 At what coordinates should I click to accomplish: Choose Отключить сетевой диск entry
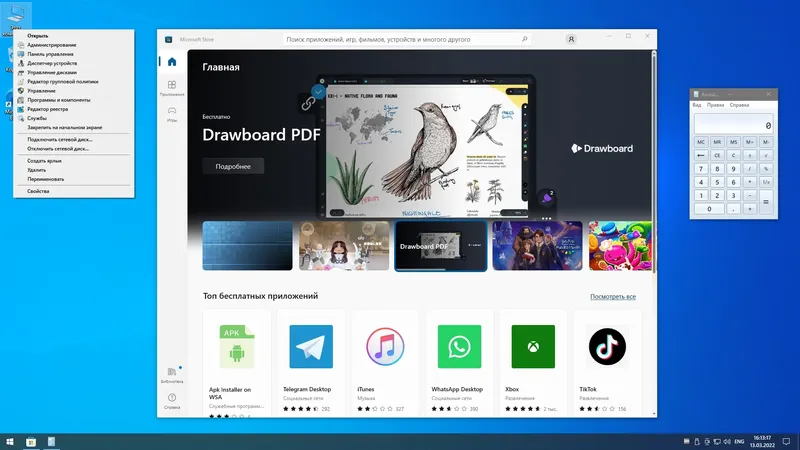click(x=74, y=149)
